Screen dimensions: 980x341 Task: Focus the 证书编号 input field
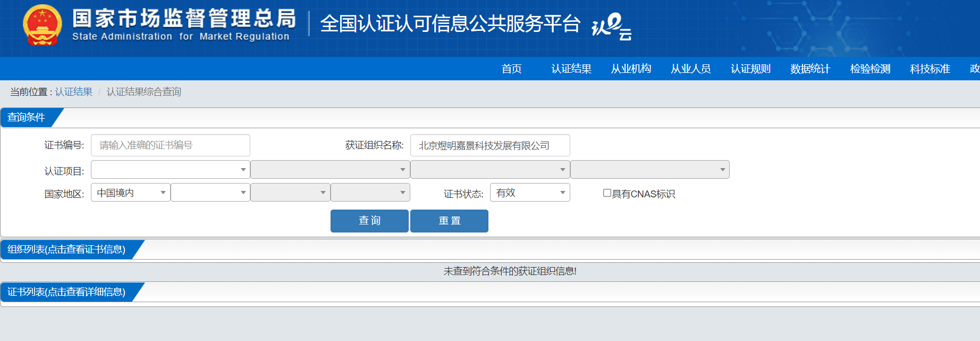[171, 145]
